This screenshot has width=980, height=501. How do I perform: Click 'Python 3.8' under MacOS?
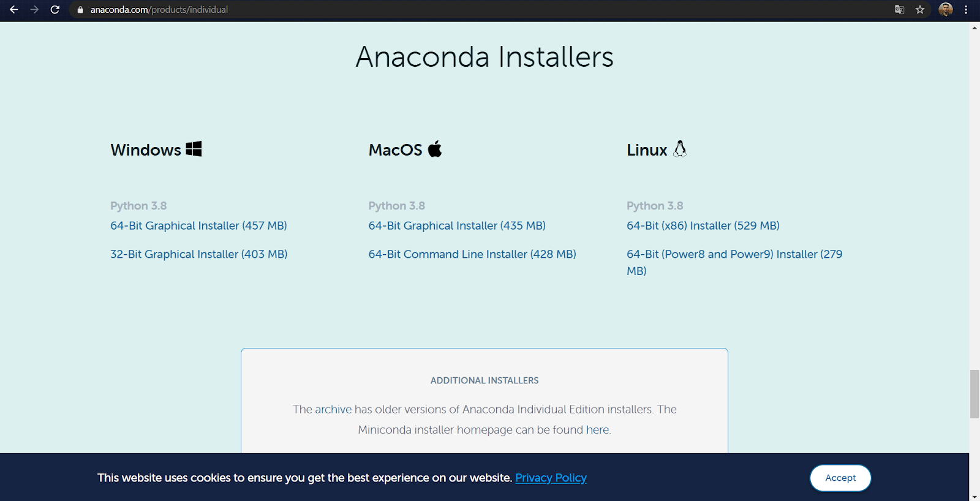(x=397, y=206)
